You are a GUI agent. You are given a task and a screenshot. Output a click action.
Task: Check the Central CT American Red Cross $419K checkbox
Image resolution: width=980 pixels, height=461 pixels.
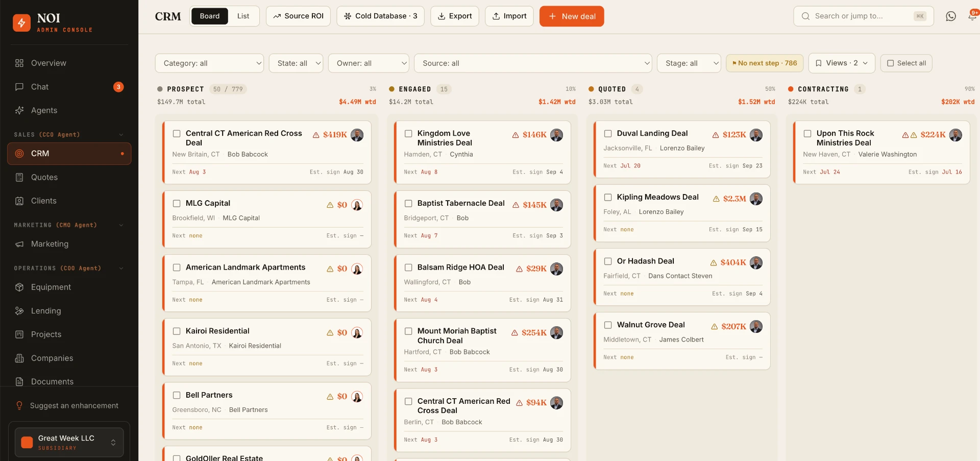[177, 134]
